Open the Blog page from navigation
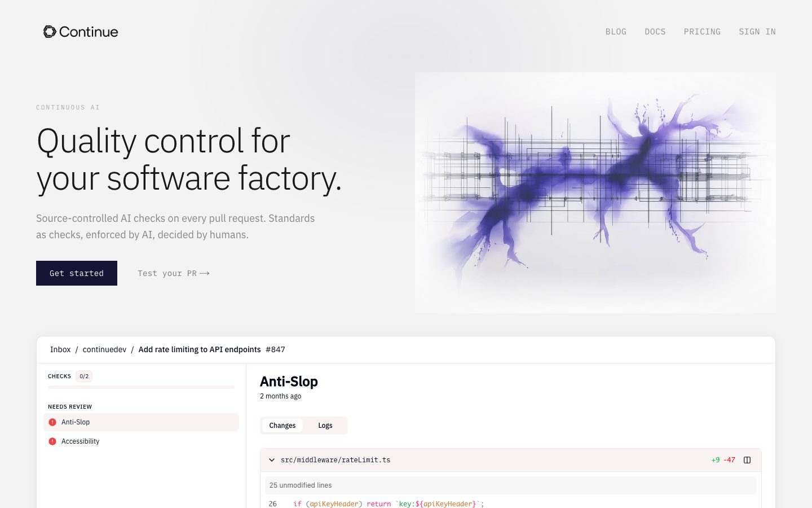Viewport: 812px width, 508px height. [x=616, y=32]
